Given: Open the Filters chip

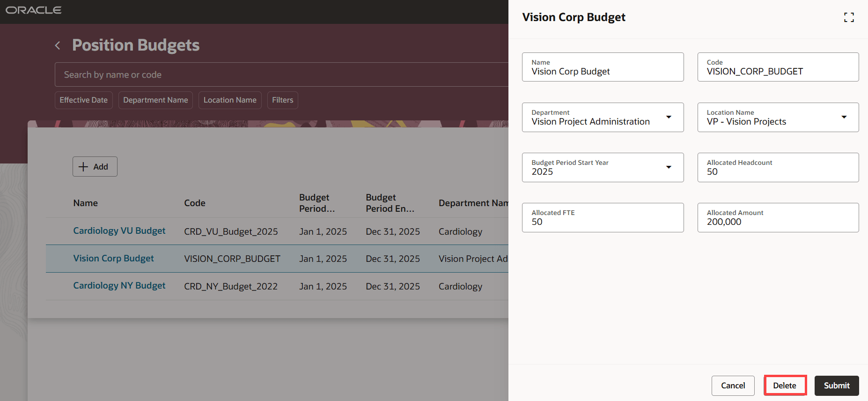Looking at the screenshot, I should [282, 100].
